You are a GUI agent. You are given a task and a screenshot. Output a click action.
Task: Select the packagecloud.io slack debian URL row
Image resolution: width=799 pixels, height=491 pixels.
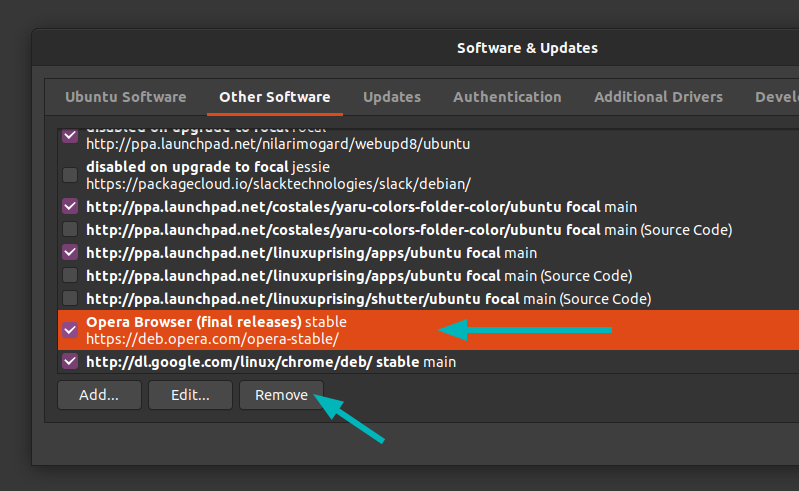coord(428,175)
